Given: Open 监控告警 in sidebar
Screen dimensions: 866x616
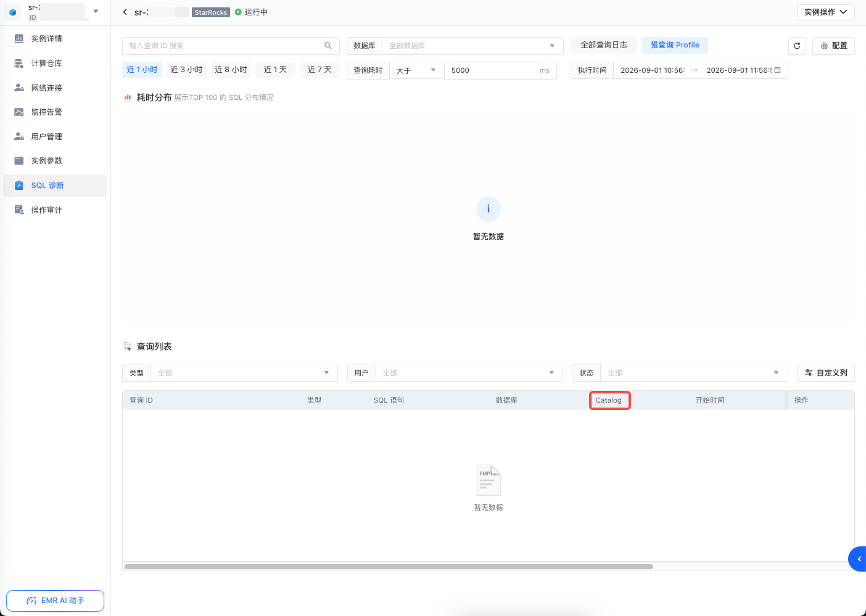Looking at the screenshot, I should (x=55, y=112).
